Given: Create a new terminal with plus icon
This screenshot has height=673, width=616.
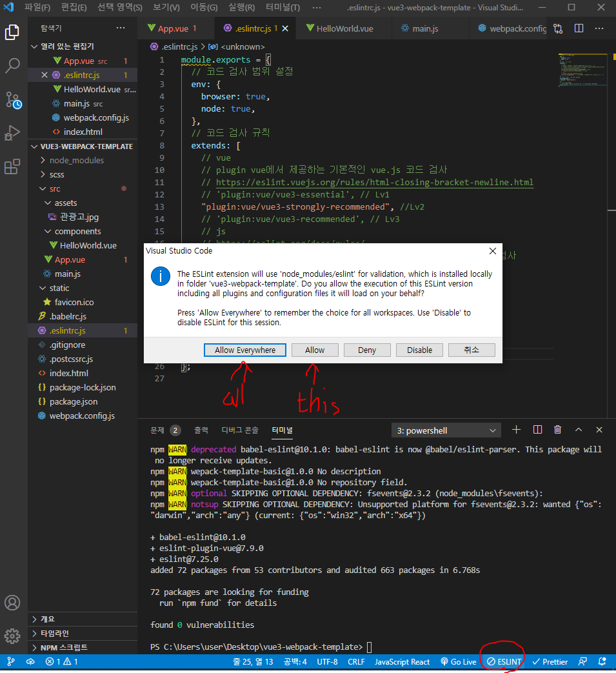Looking at the screenshot, I should coord(516,430).
